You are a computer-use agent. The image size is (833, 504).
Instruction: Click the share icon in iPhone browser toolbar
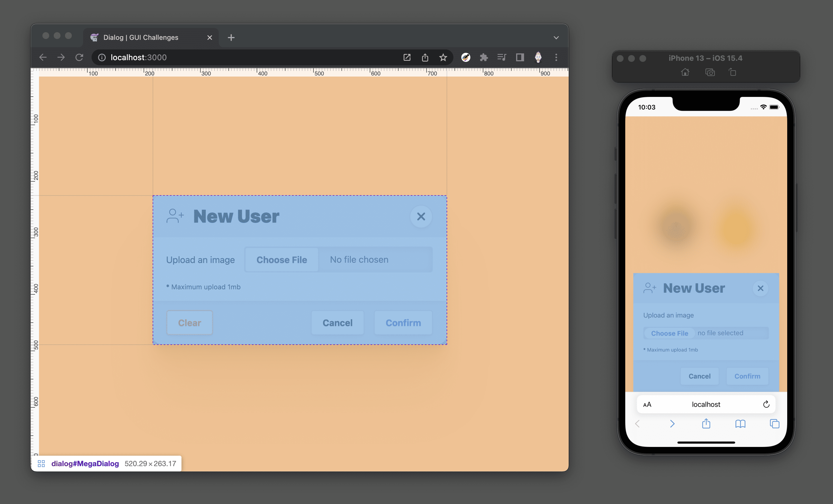pyautogui.click(x=706, y=424)
